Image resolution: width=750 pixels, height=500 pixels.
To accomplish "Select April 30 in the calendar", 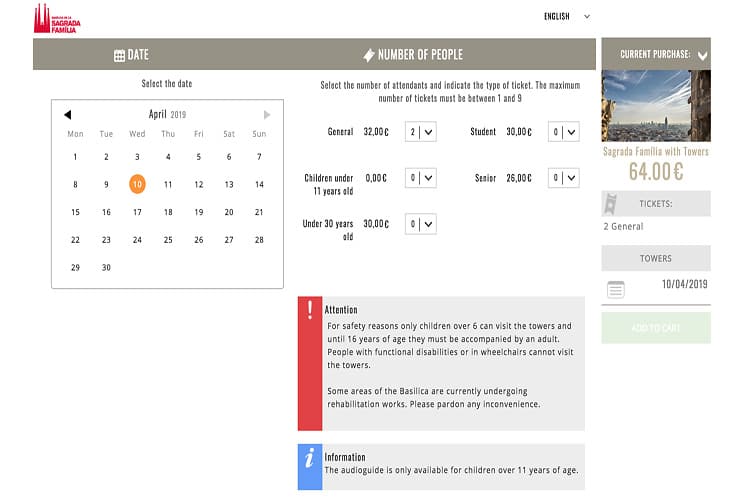I will pyautogui.click(x=106, y=268).
